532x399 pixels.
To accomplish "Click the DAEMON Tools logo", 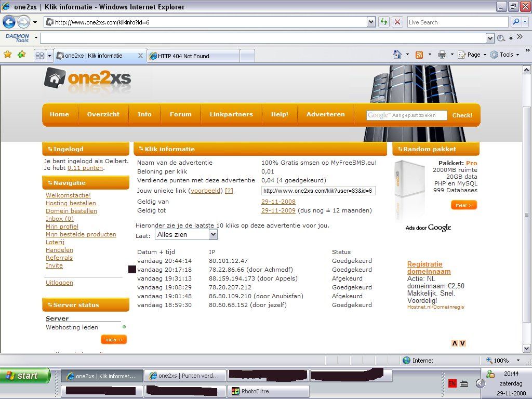I will pos(17,38).
